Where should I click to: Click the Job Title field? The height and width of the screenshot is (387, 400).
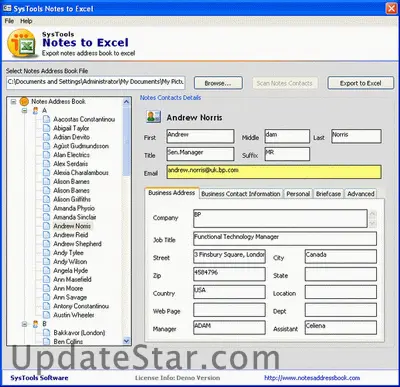tap(285, 239)
